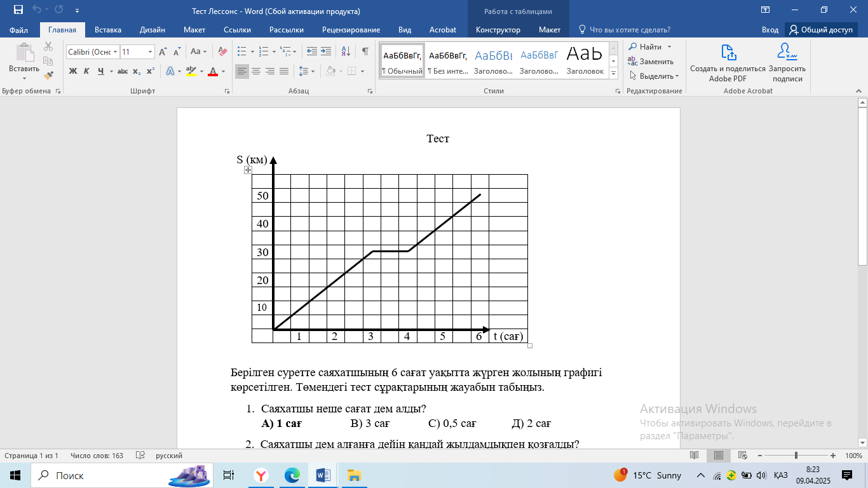868x488 pixels.
Task: Open the Word app on the taskbar
Action: [x=323, y=475]
